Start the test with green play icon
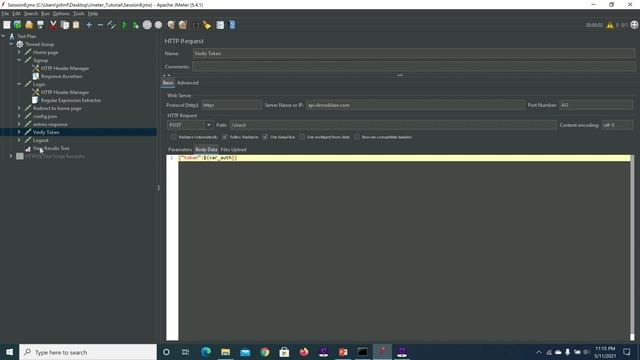The height and width of the screenshot is (360, 640). coord(124,25)
